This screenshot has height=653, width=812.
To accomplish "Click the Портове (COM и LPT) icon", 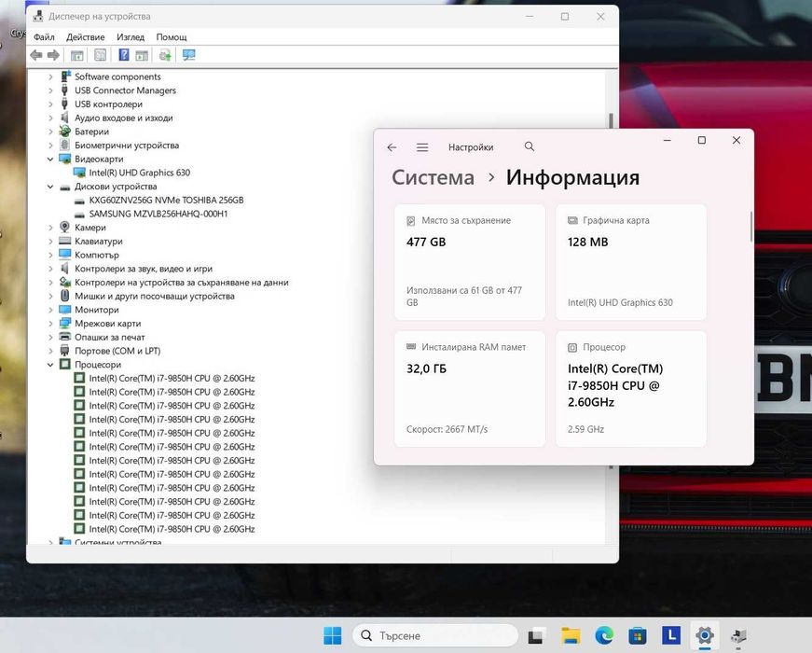I will click(64, 351).
